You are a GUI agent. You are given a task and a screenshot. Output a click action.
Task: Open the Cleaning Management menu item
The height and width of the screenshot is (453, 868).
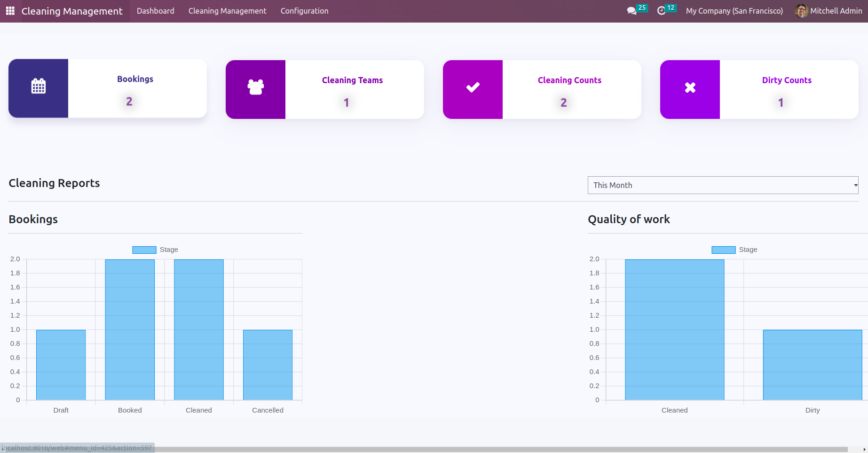(x=228, y=11)
